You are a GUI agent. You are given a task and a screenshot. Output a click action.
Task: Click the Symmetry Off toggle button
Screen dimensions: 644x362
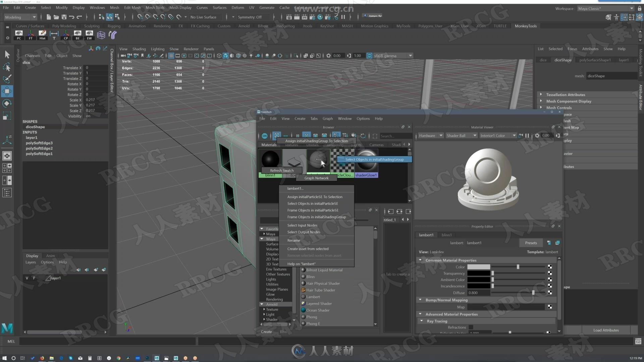[x=250, y=16]
